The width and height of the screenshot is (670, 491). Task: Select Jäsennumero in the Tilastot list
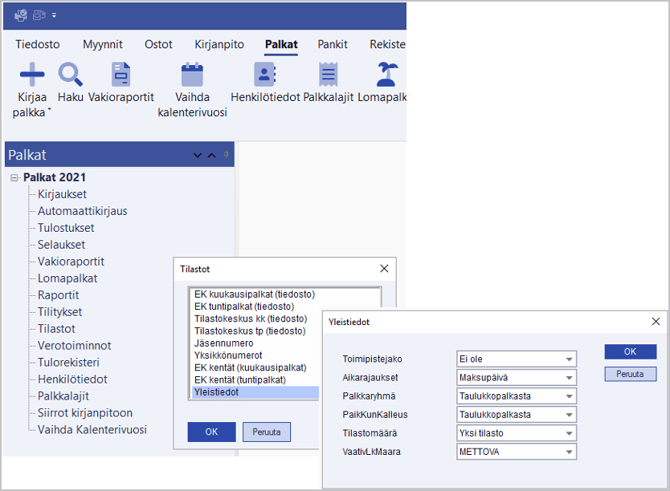[223, 343]
